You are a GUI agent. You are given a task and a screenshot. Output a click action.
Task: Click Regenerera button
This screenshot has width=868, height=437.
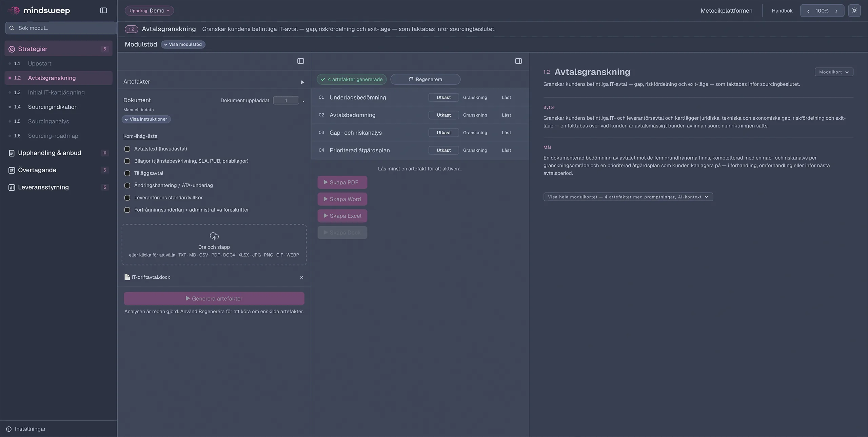(425, 79)
